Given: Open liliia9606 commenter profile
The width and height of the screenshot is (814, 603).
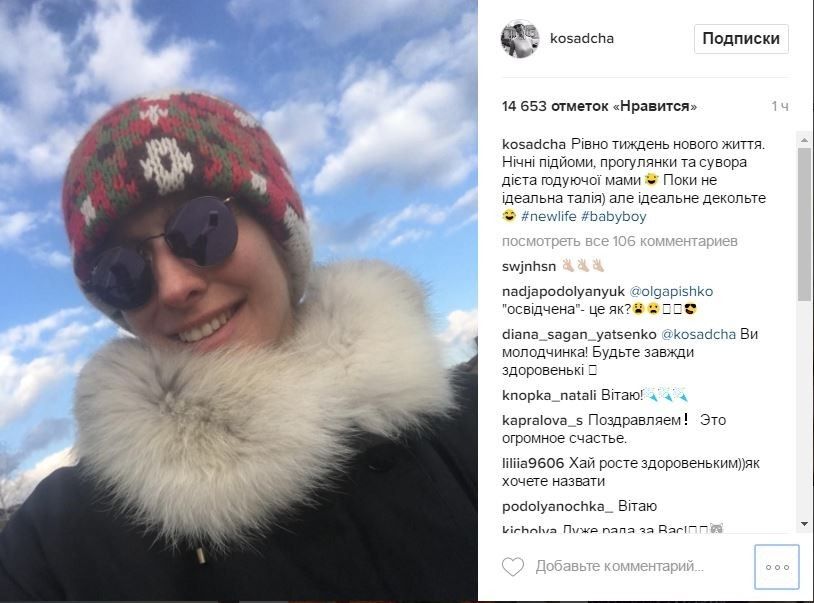Looking at the screenshot, I should pos(533,463).
